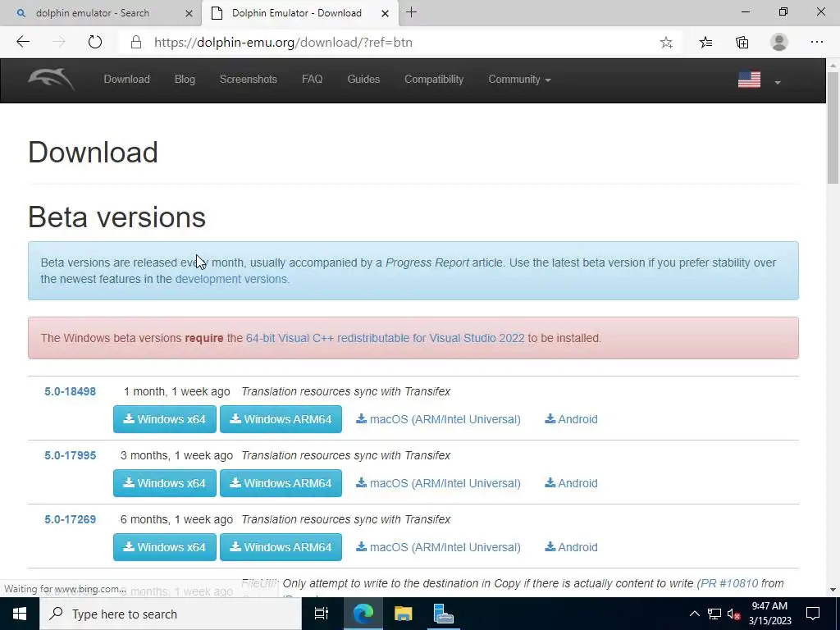The height and width of the screenshot is (630, 840).
Task: Open a new tab with the plus icon
Action: [x=411, y=12]
